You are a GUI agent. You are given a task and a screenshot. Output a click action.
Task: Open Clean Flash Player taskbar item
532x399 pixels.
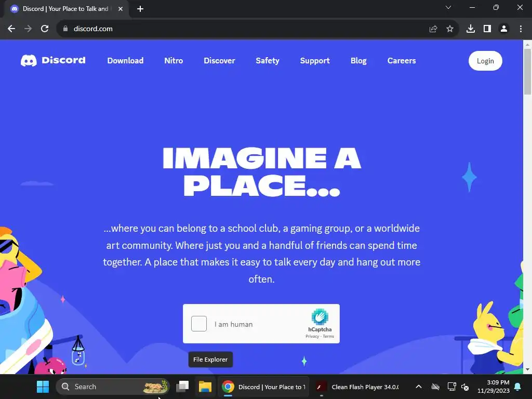click(x=357, y=387)
